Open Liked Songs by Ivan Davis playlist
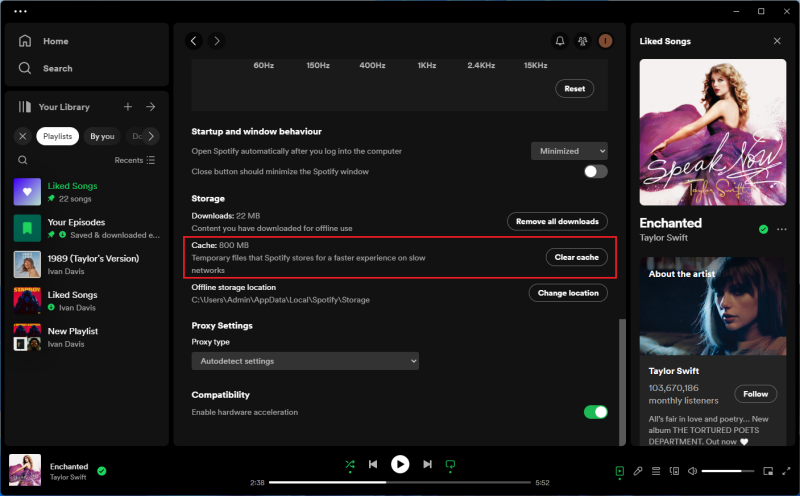Viewport: 800px width, 496px height. [87, 301]
